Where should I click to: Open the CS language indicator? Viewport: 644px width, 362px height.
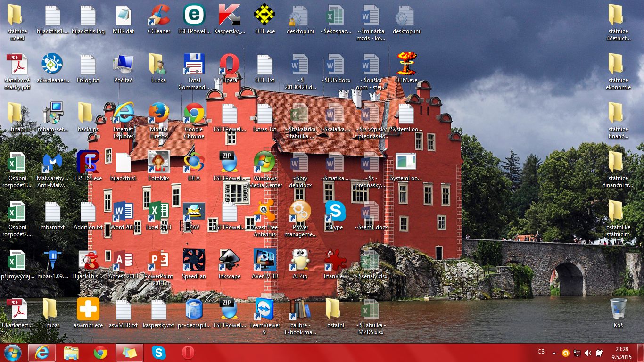pyautogui.click(x=541, y=352)
